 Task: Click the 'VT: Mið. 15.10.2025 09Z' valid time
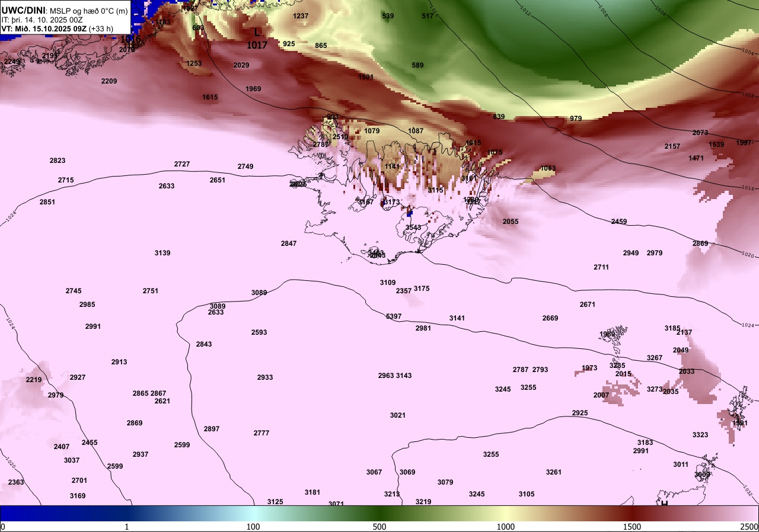(44, 28)
